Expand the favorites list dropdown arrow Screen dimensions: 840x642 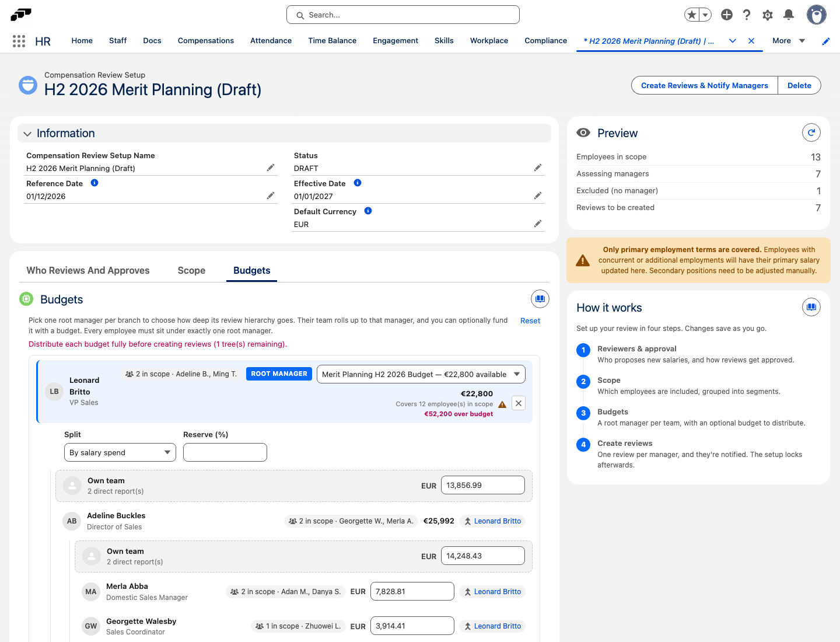coord(705,15)
